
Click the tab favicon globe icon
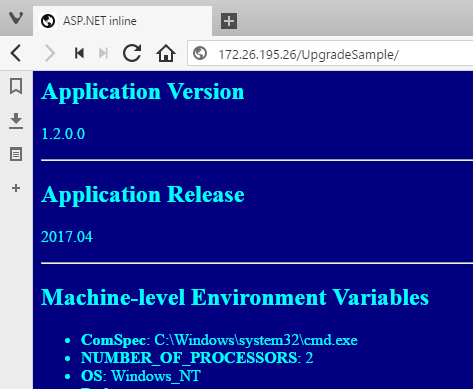coord(48,21)
